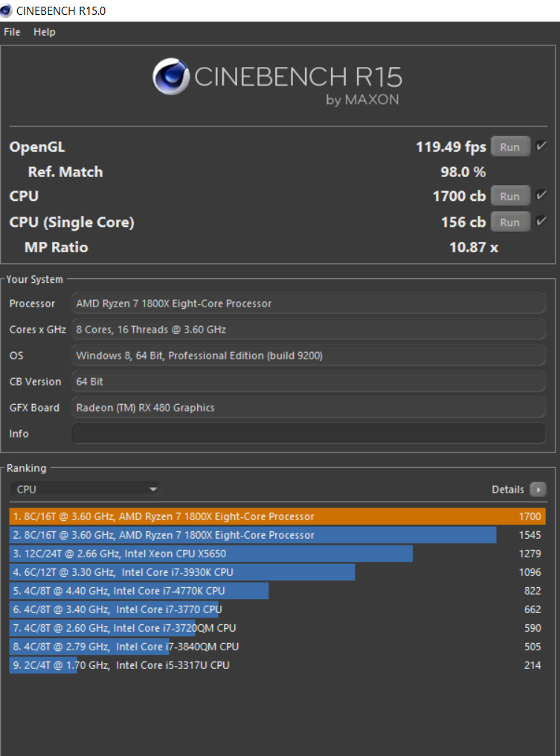560x756 pixels.
Task: Open the File menu
Action: click(x=12, y=32)
